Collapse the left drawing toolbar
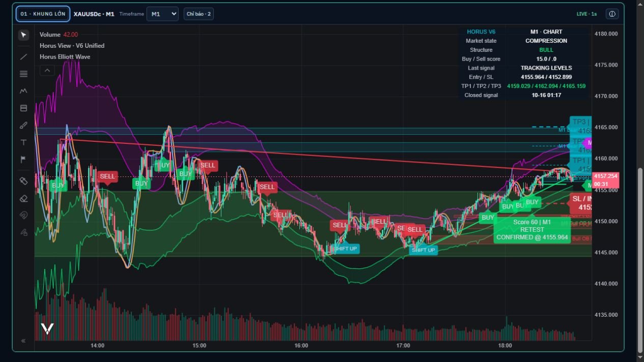644x362 pixels. 23,341
